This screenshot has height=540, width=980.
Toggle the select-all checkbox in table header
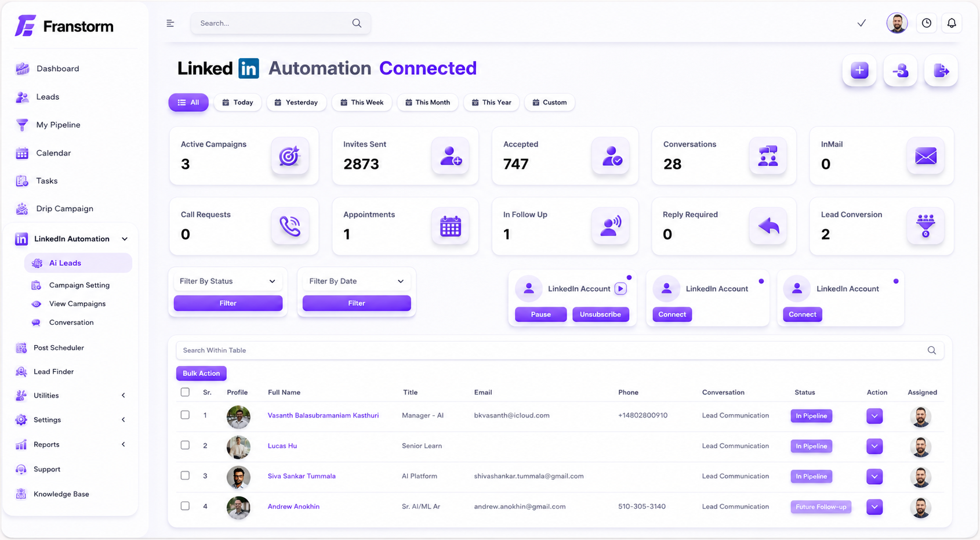[185, 392]
